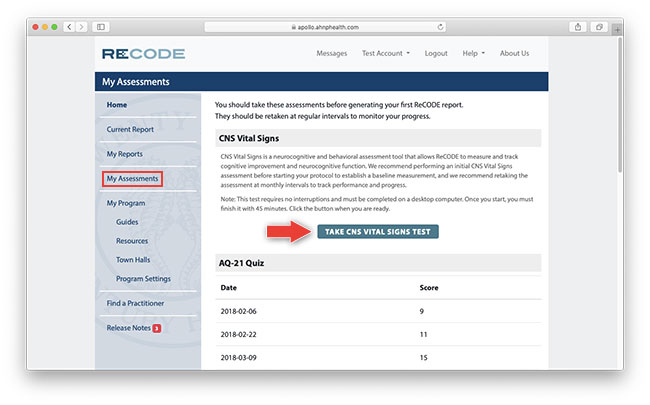Select My Assessments in the sidebar
Viewport: 650px width, 405px height.
pyautogui.click(x=132, y=179)
